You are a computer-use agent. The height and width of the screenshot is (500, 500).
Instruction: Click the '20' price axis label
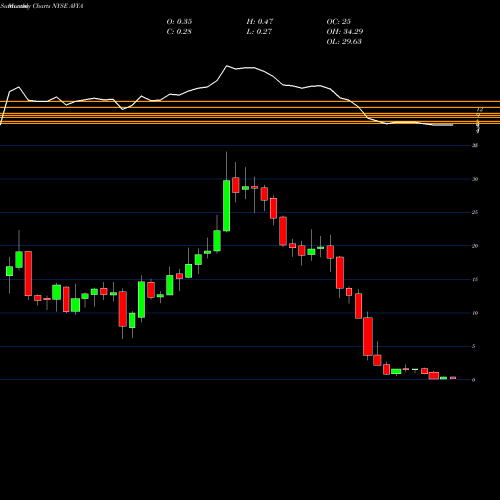tap(475, 246)
